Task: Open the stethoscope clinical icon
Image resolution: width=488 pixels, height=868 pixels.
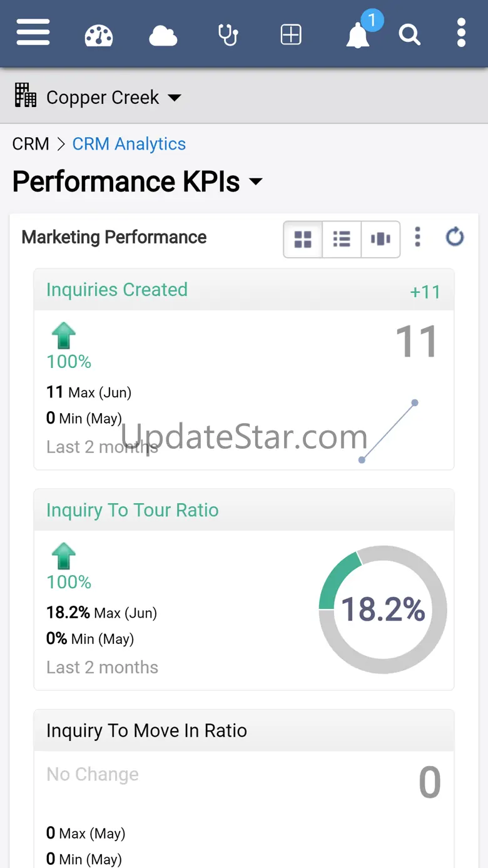Action: pos(228,35)
